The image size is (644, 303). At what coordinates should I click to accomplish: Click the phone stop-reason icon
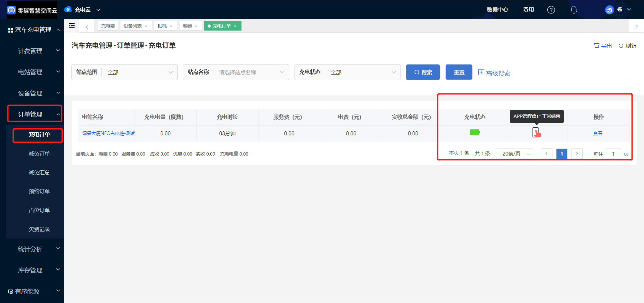(536, 132)
